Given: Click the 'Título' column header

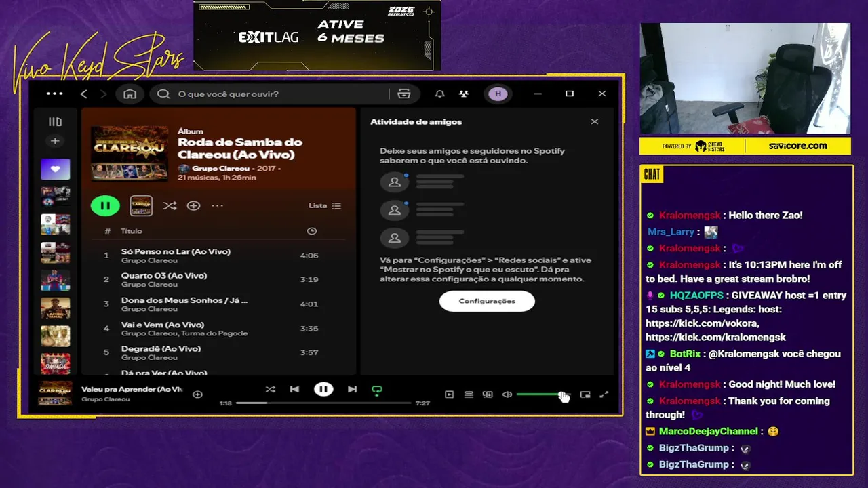Looking at the screenshot, I should click(x=132, y=231).
